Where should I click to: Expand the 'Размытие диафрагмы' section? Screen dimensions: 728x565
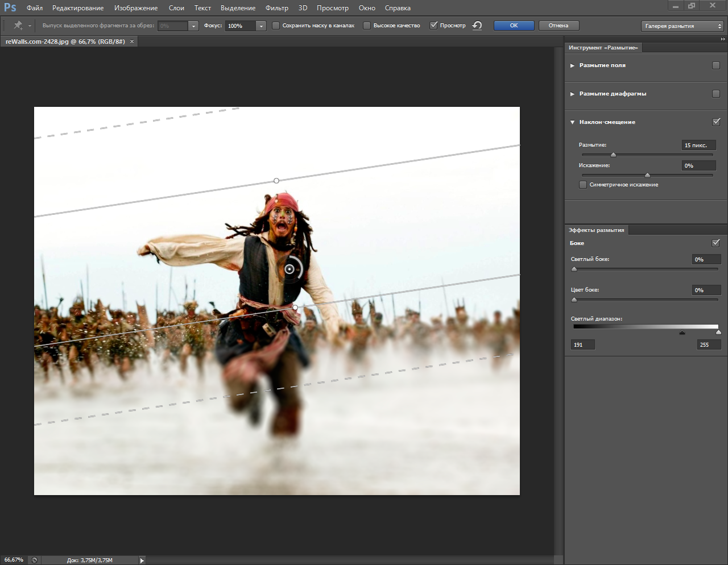pyautogui.click(x=572, y=94)
